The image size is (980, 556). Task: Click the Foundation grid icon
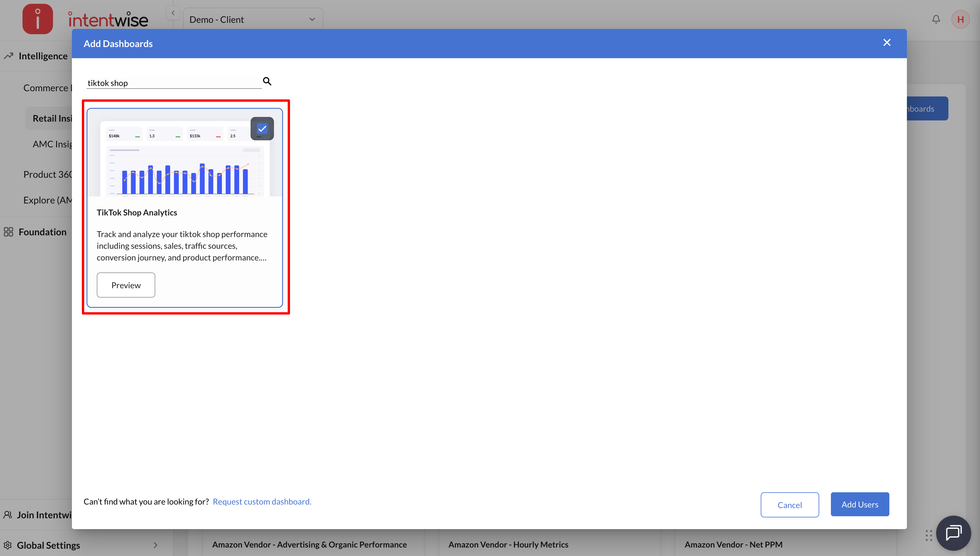tap(8, 232)
